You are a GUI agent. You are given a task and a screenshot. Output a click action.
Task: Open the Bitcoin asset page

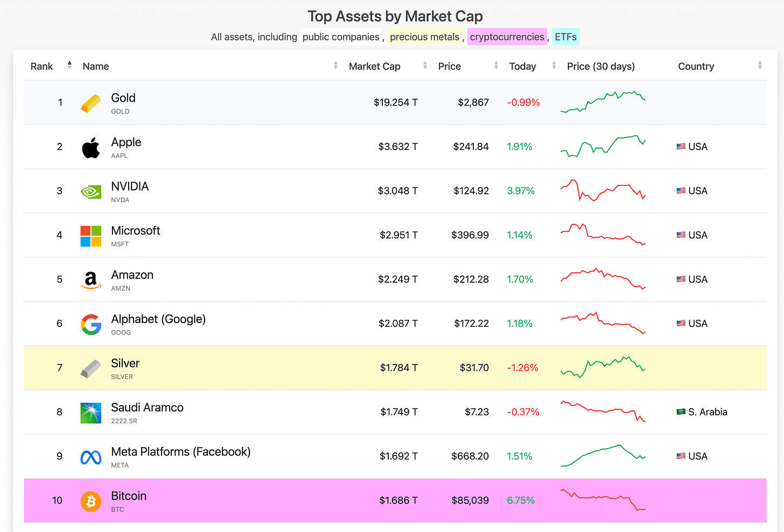pyautogui.click(x=129, y=496)
